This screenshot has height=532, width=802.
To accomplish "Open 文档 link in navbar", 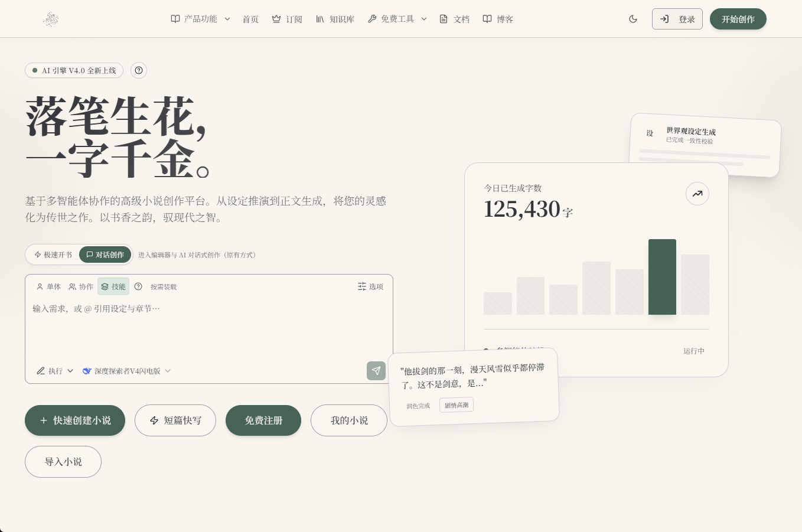I will click(455, 19).
